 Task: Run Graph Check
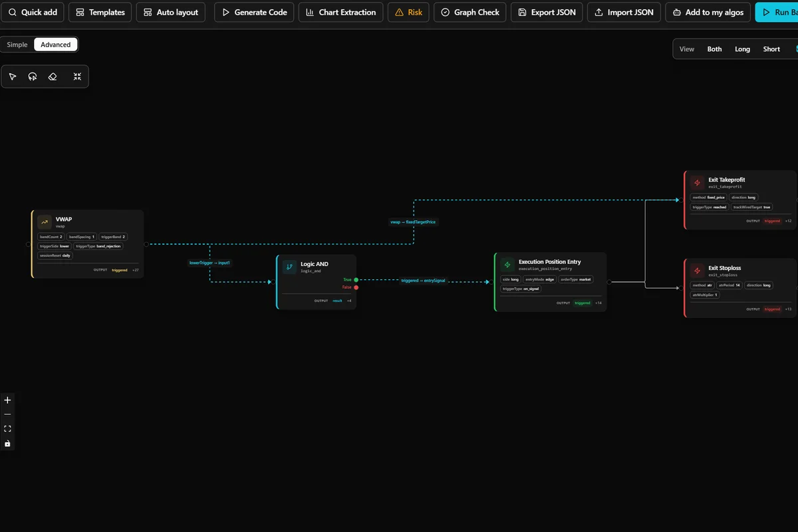click(470, 12)
